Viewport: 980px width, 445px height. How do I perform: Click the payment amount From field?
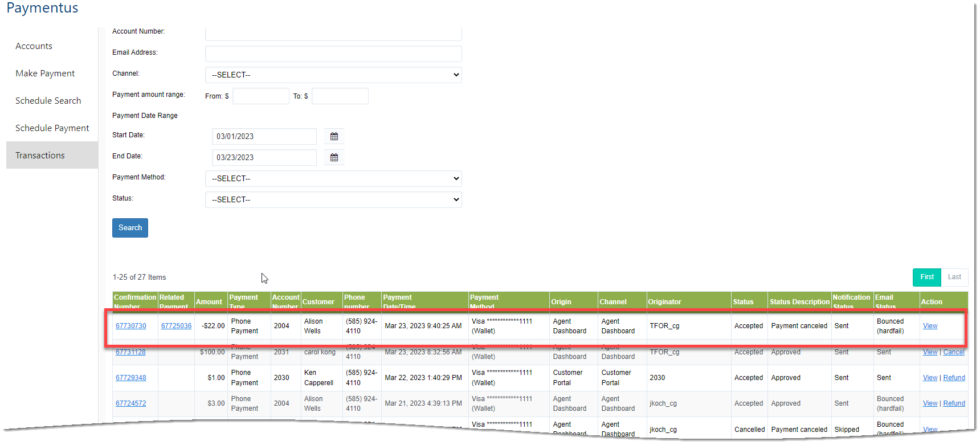coord(260,96)
